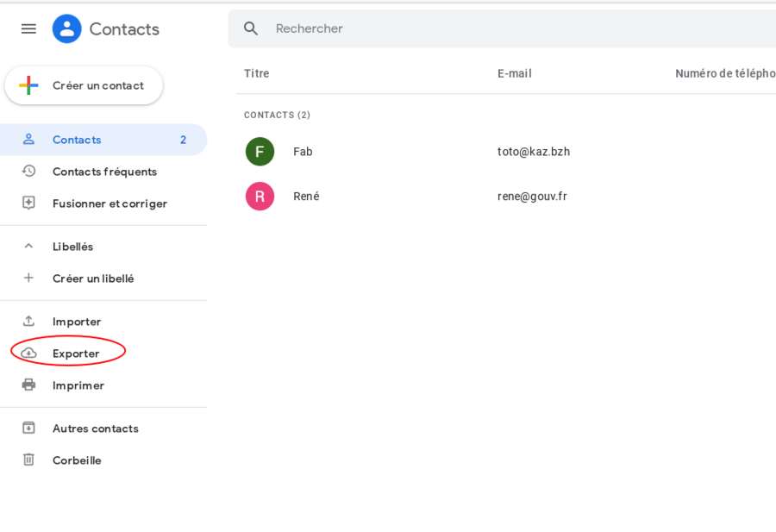Click the Autres contacts icon

pyautogui.click(x=28, y=428)
